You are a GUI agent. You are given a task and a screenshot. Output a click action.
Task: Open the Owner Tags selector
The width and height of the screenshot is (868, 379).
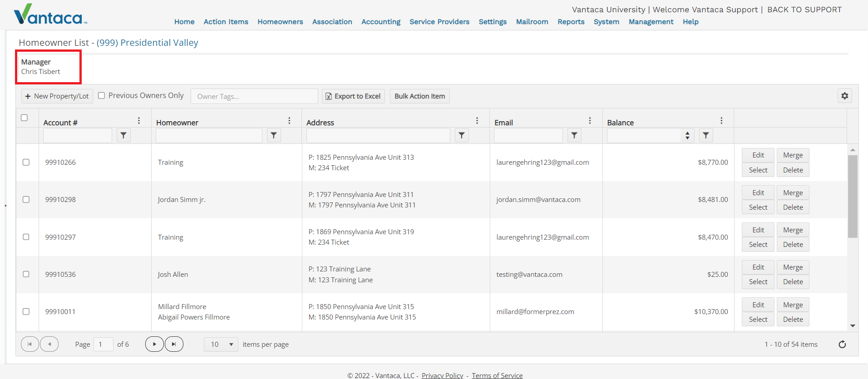click(x=254, y=96)
